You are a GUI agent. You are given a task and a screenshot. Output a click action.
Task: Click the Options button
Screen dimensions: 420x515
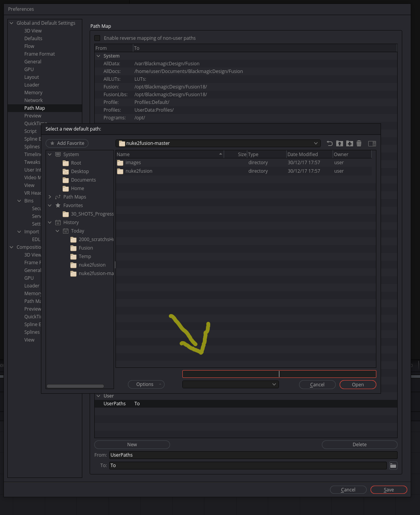pos(146,384)
